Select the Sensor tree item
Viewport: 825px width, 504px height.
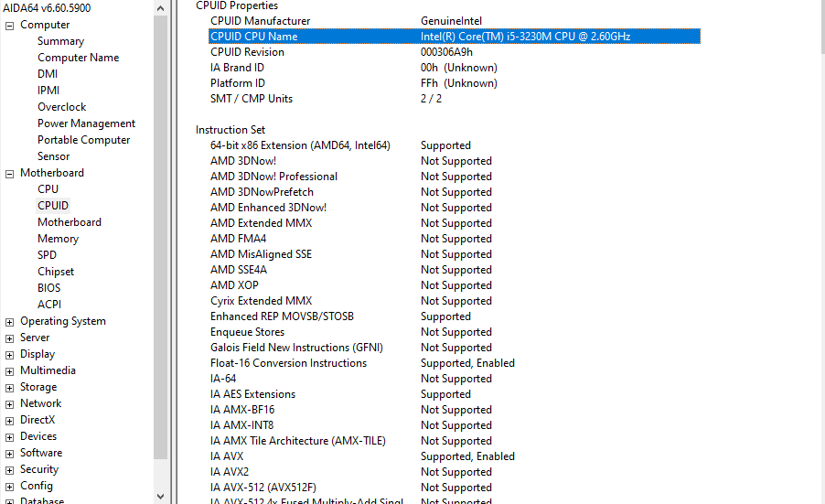[x=53, y=156]
